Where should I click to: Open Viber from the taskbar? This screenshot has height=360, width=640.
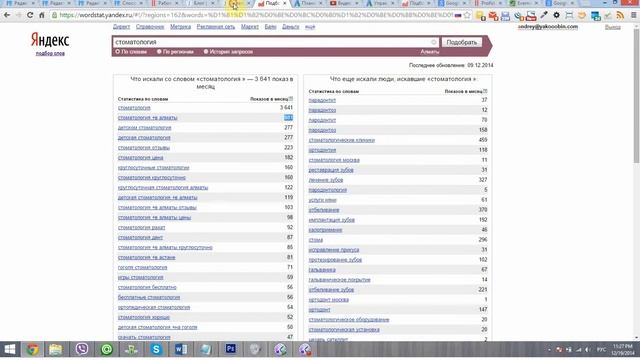click(x=82, y=349)
